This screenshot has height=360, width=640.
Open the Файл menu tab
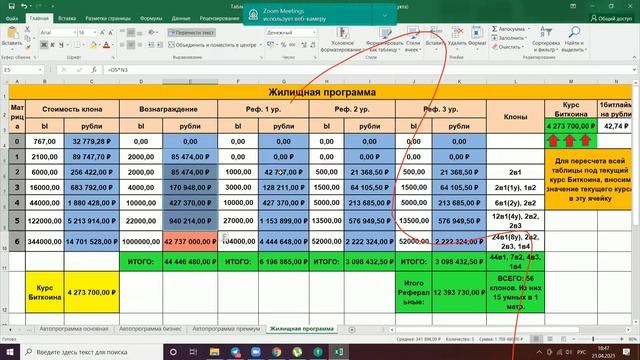pos(12,18)
